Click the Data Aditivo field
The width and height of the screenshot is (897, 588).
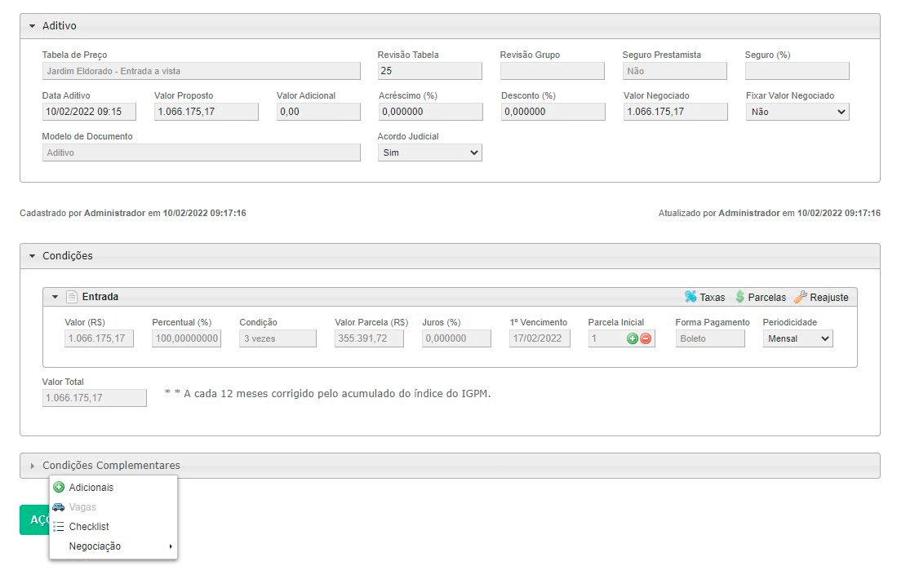(89, 112)
